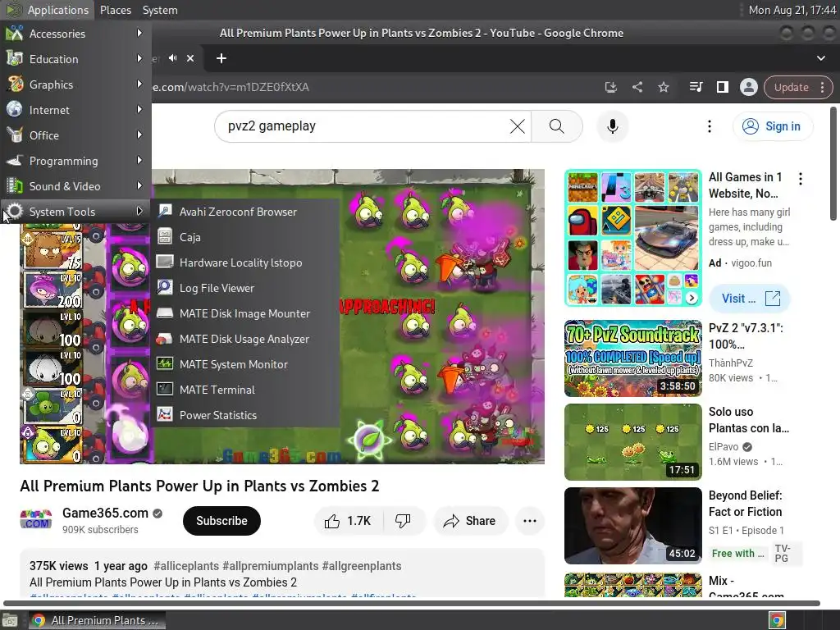Open Avahi Zeroconf Browser from System Tools
This screenshot has width=840, height=630.
(244, 212)
